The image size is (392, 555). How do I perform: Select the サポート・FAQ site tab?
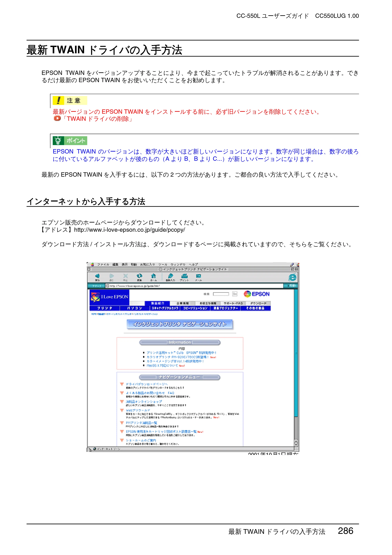233,303
